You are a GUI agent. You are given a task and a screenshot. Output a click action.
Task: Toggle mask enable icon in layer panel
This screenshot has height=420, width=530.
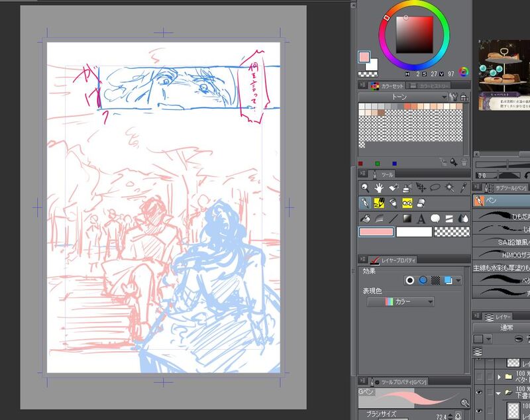(x=518, y=339)
